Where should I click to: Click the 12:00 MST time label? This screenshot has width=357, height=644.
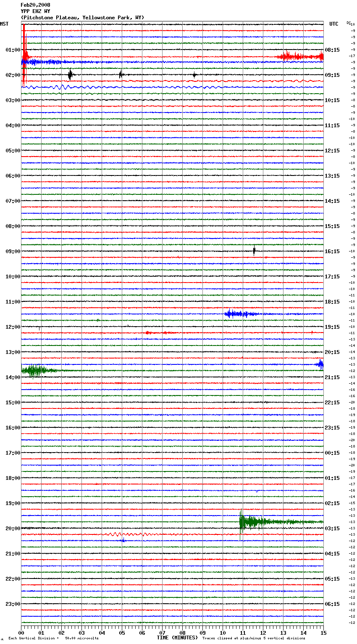coord(13,327)
